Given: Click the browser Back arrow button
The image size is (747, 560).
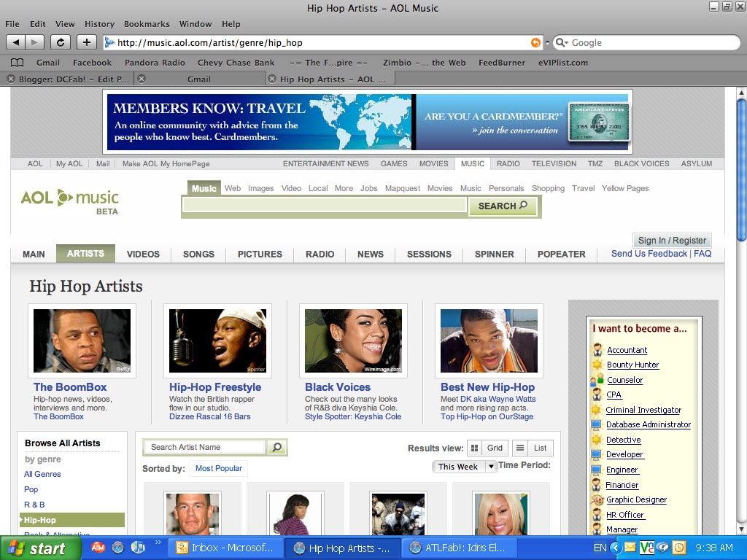Looking at the screenshot, I should (x=16, y=42).
